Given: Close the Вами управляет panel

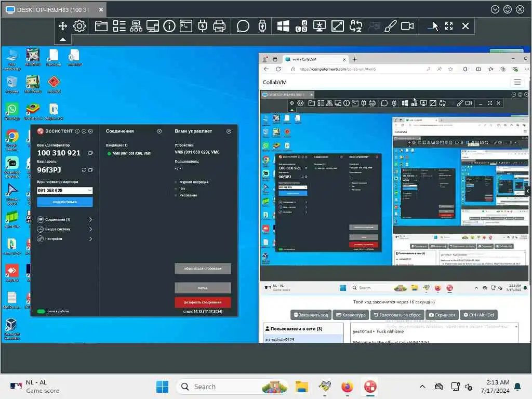Looking at the screenshot, I should [229, 131].
